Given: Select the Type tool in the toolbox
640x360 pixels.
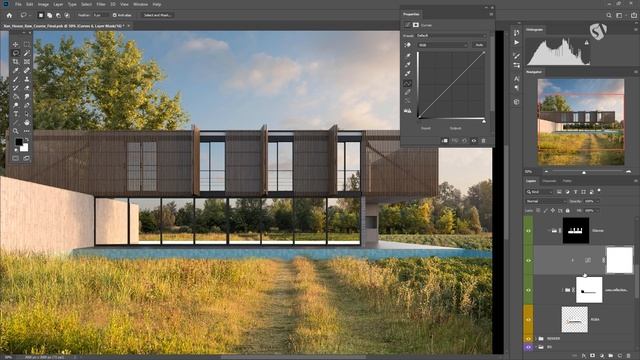Looking at the screenshot, I should click(16, 114).
